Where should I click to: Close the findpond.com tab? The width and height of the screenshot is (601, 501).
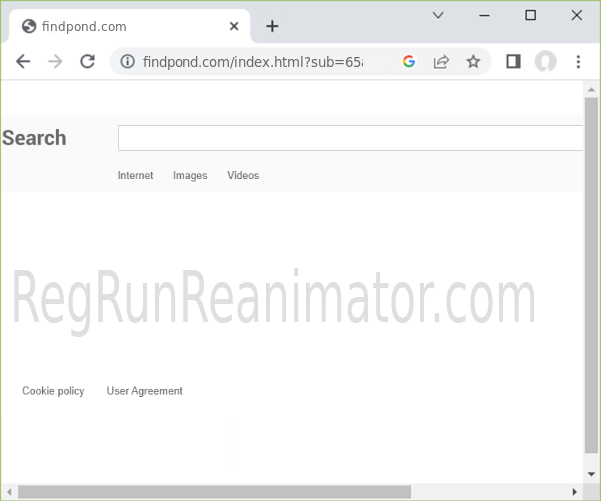tap(234, 26)
